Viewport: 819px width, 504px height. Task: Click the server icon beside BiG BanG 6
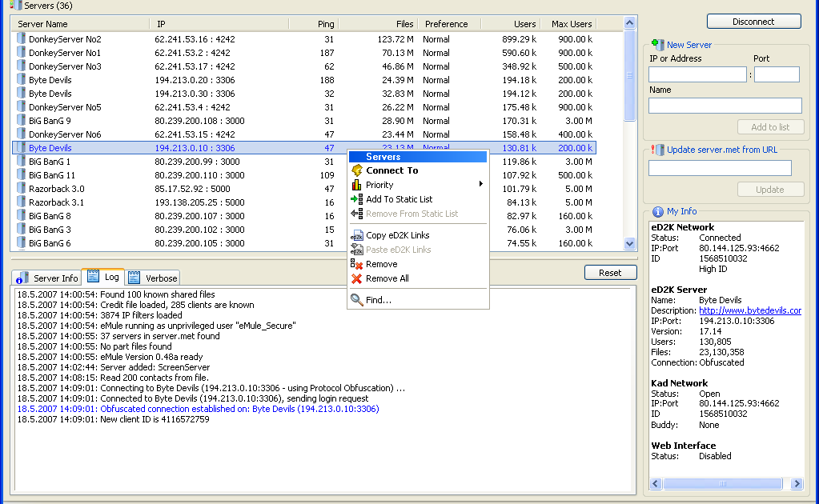[21, 242]
